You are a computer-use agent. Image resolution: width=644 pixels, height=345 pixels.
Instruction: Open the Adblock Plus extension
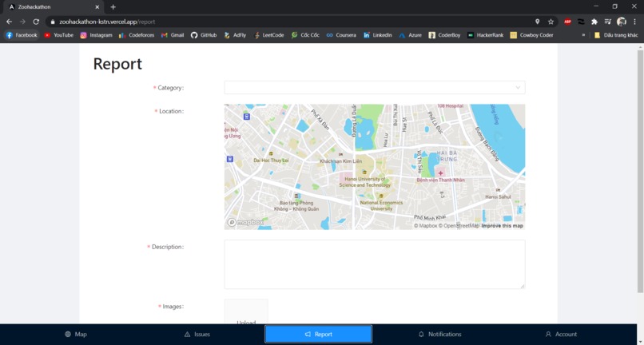tap(567, 22)
